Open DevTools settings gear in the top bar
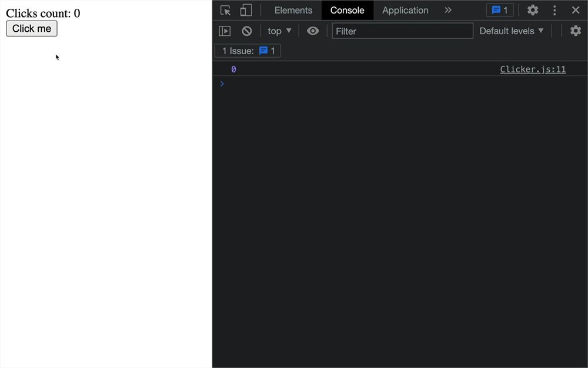Viewport: 588px width, 368px height. click(x=533, y=10)
